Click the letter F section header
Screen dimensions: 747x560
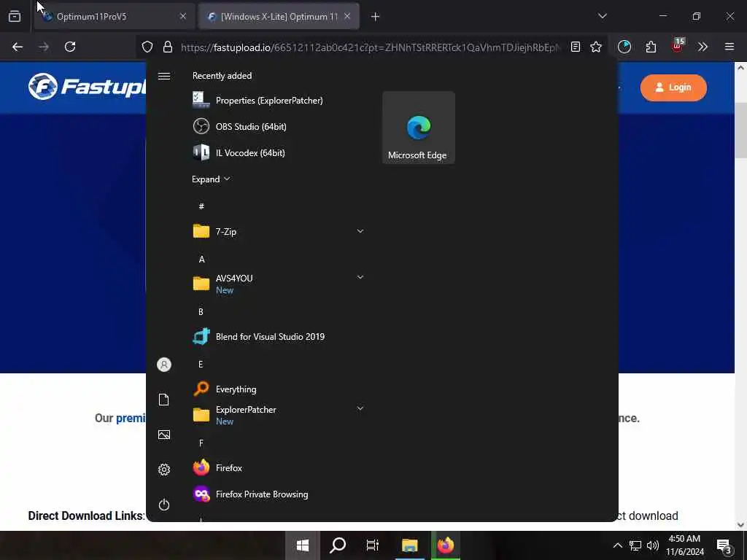tap(201, 443)
